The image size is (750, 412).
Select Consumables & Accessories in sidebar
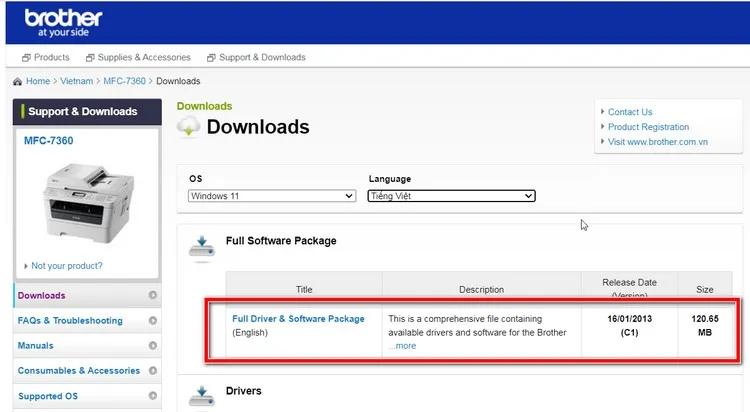(79, 371)
